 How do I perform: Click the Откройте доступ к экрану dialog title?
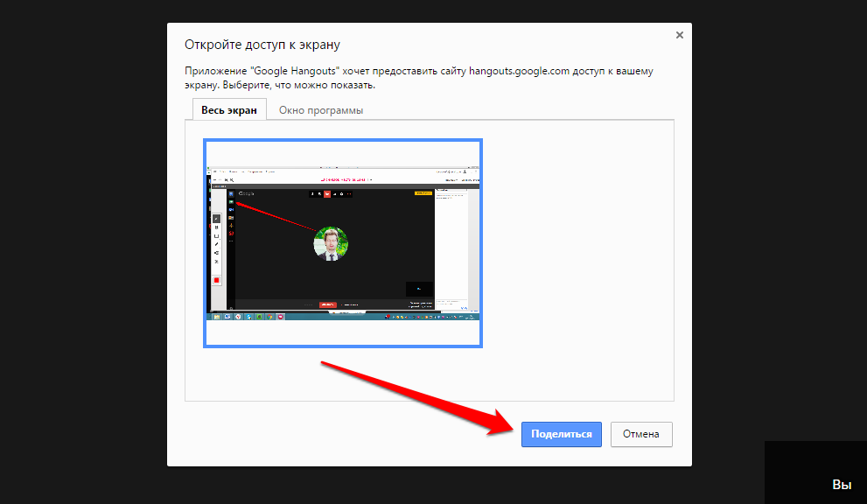262,45
